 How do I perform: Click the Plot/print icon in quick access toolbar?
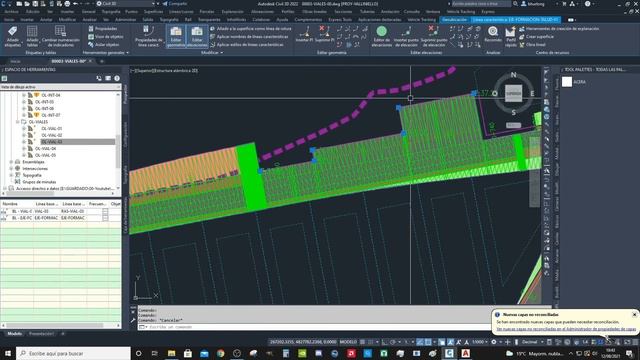(67, 4)
